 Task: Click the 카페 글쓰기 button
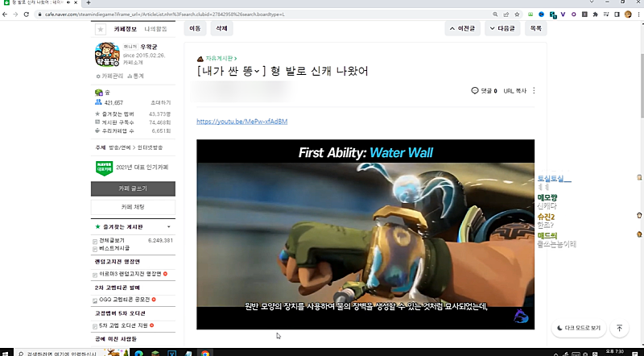click(133, 188)
